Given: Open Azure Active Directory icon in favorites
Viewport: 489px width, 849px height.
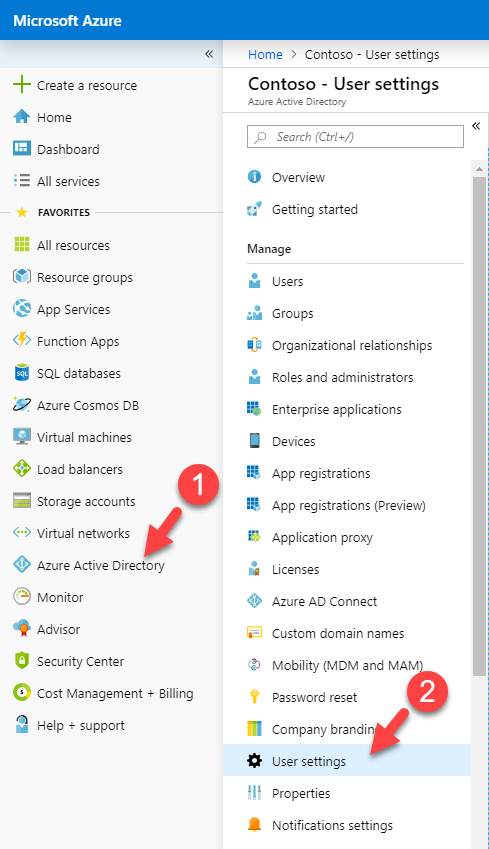Looking at the screenshot, I should (x=22, y=565).
